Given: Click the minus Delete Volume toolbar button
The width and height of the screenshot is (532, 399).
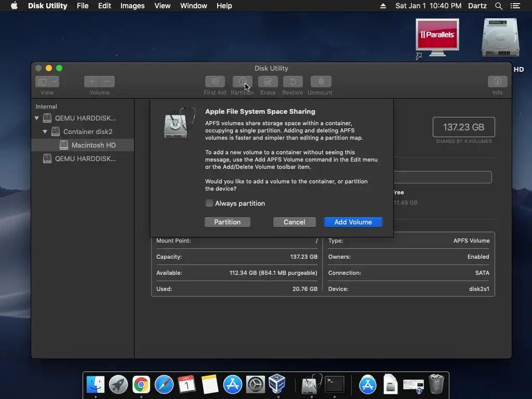Looking at the screenshot, I should [107, 82].
